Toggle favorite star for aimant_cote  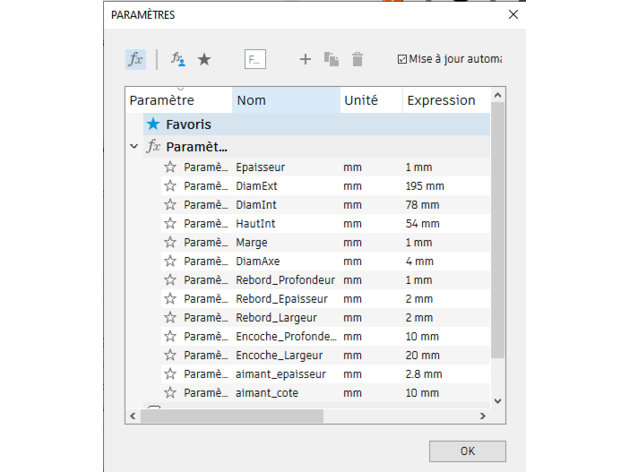pos(170,393)
